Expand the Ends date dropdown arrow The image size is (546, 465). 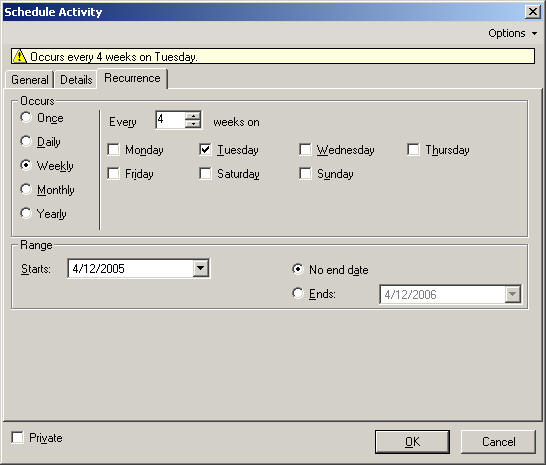[x=512, y=294]
